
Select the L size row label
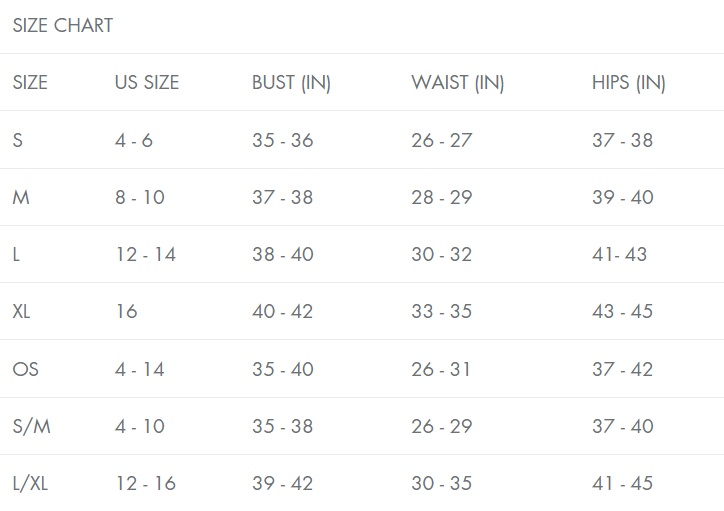point(16,254)
